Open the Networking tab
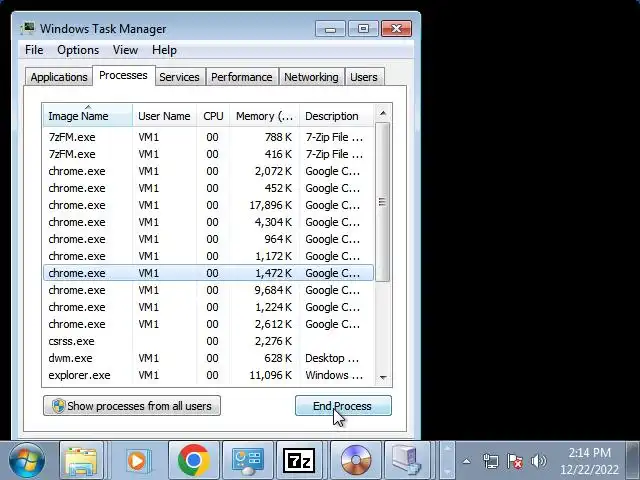The width and height of the screenshot is (640, 480). coord(311,77)
